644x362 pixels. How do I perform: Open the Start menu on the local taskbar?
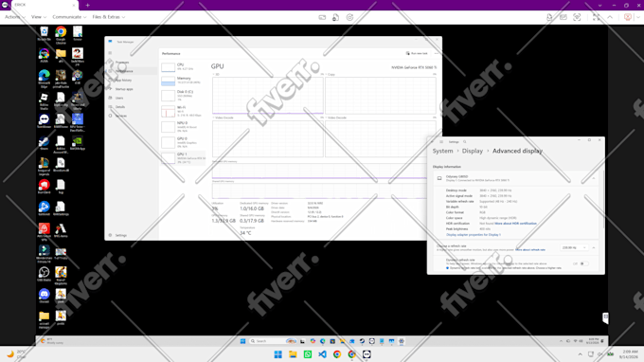[278, 354]
